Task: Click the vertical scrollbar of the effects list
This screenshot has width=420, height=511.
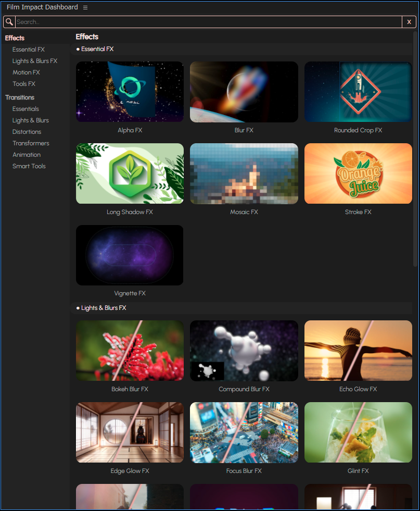Action: coord(415,149)
